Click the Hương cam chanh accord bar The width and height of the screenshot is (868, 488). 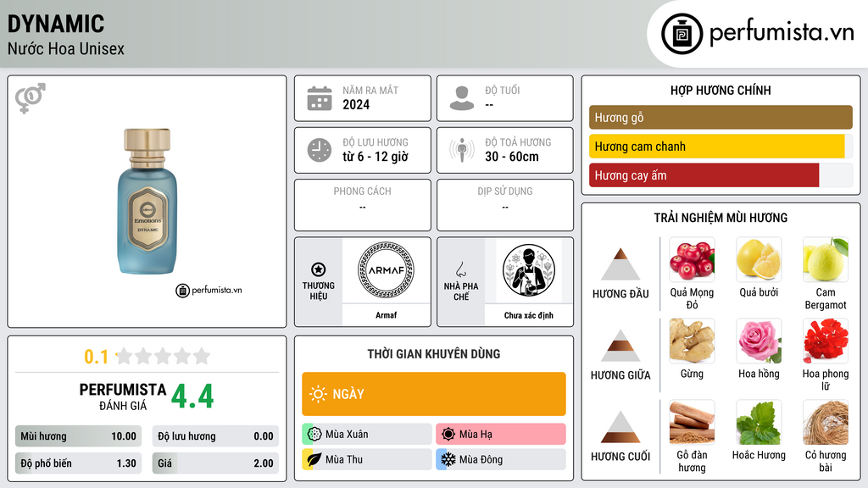point(721,146)
